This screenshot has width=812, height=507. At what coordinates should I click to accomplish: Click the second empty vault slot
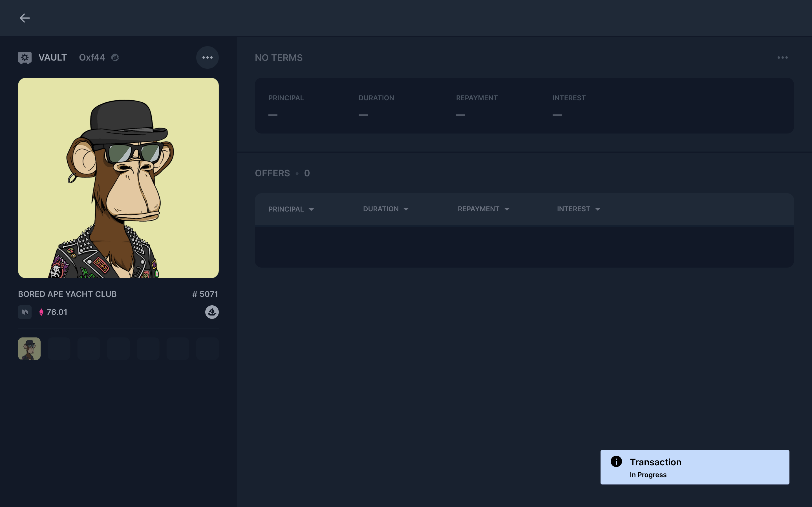point(89,349)
